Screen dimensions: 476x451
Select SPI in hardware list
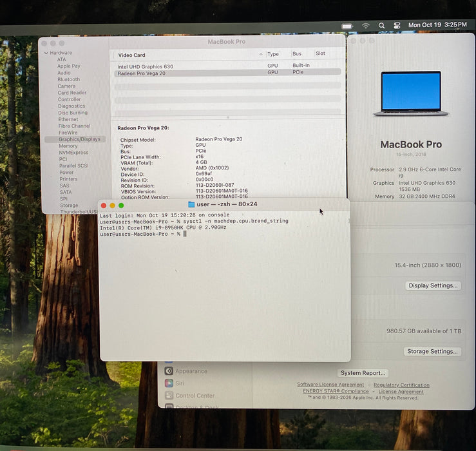click(64, 198)
